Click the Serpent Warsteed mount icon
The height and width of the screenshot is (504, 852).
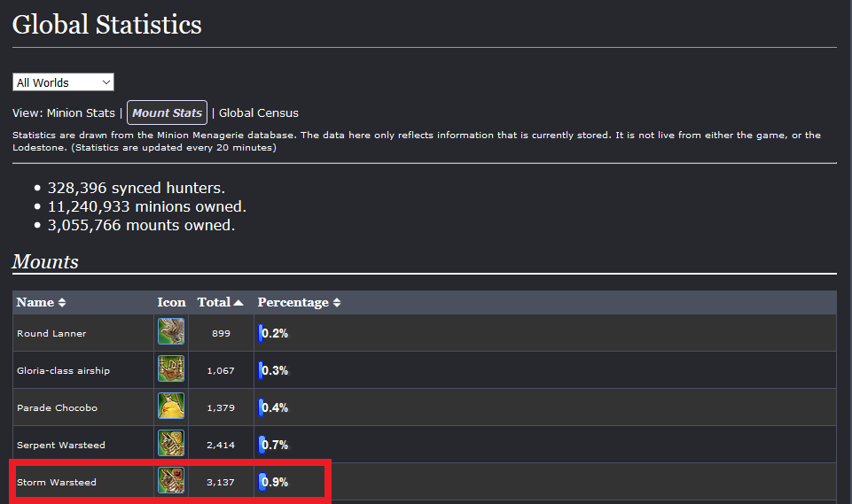171,443
